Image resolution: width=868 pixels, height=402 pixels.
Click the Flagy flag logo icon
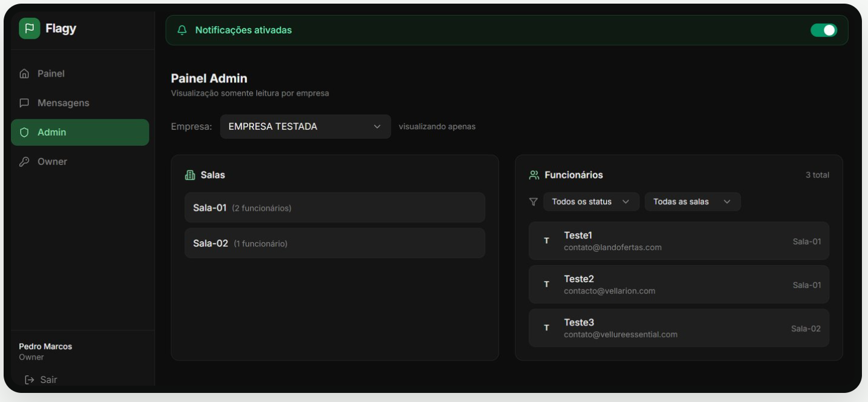click(x=29, y=28)
